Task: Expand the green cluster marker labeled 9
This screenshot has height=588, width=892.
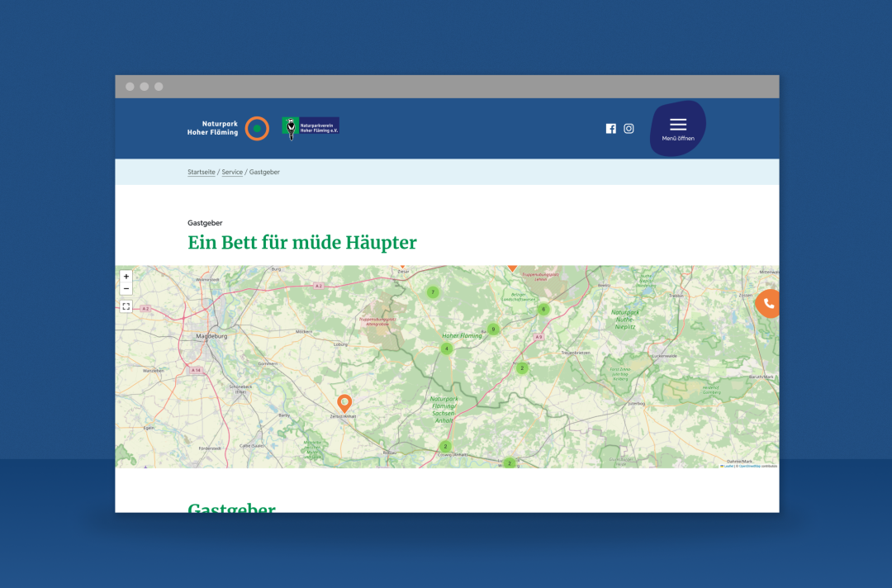Action: (x=493, y=330)
